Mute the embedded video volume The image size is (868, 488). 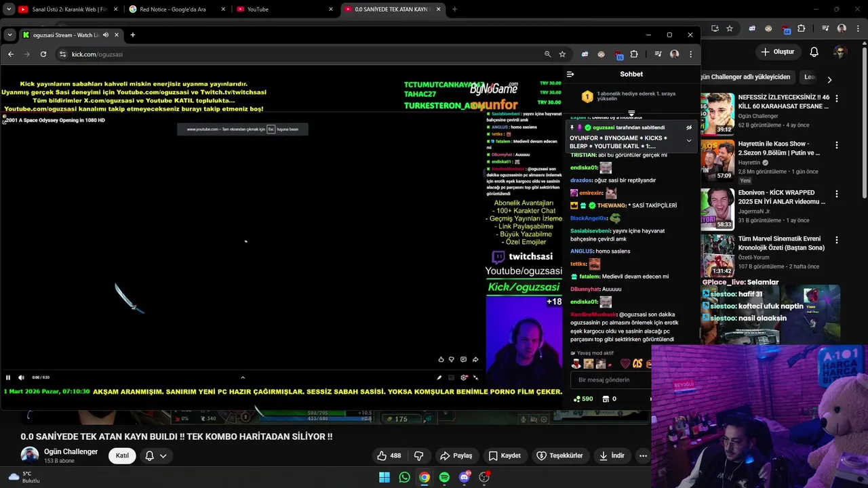click(x=21, y=378)
